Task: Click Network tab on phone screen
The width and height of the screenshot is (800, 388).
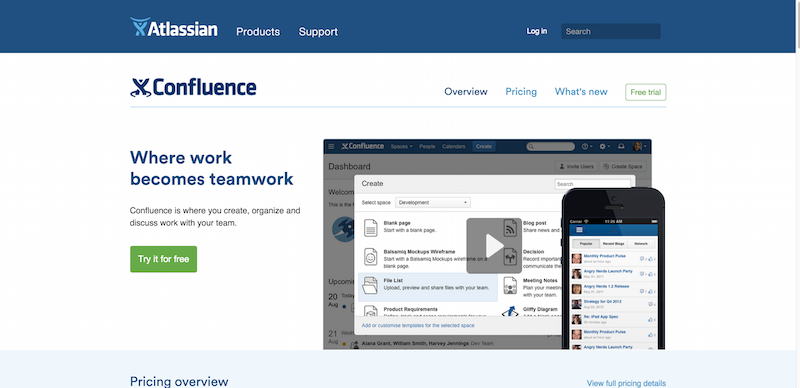Action: 641,244
